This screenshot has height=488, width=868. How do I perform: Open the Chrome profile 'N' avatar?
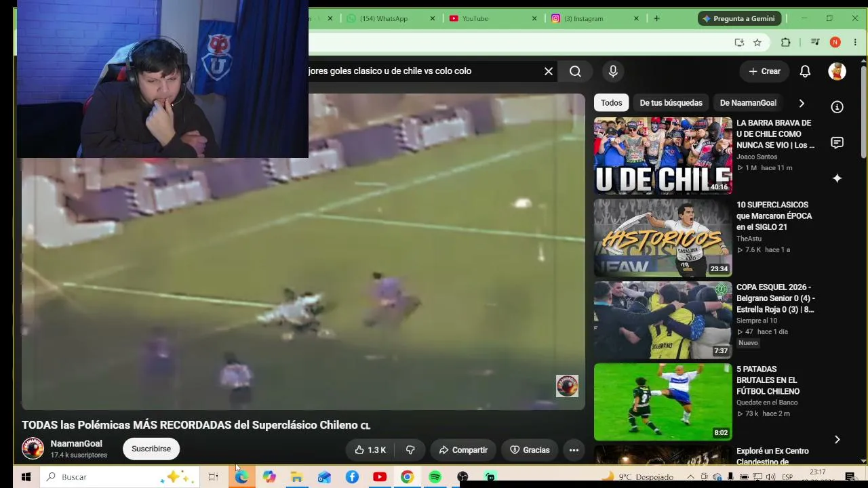pos(835,42)
